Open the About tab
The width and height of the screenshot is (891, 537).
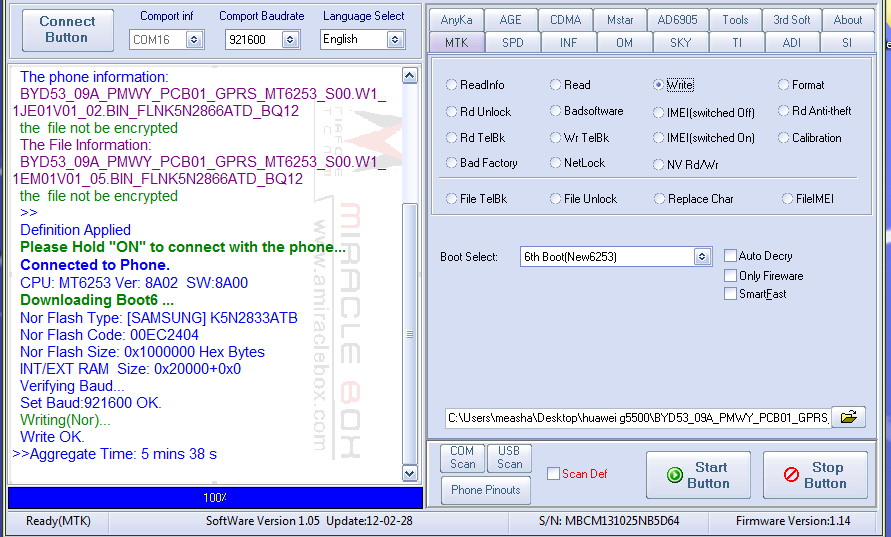click(848, 20)
